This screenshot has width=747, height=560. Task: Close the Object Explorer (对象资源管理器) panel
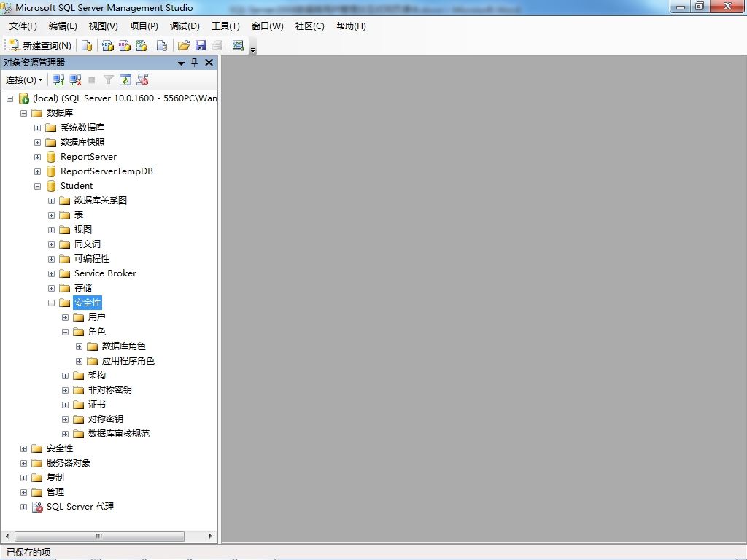pos(209,63)
